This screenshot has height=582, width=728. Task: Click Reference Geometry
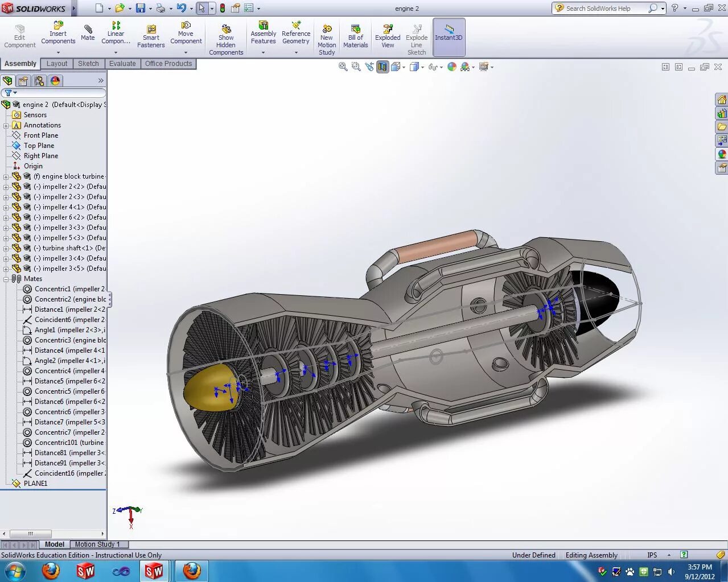[x=295, y=34]
